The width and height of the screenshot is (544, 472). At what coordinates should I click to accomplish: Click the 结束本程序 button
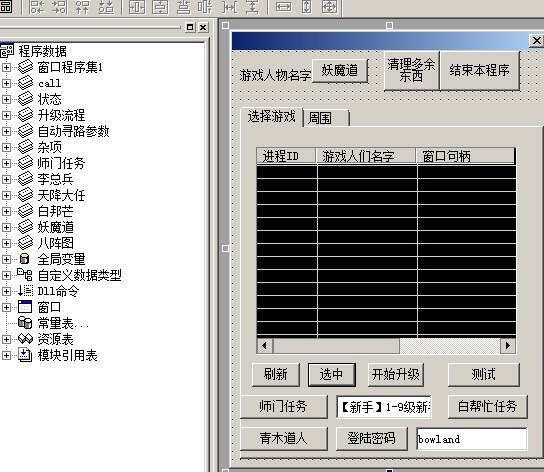480,70
